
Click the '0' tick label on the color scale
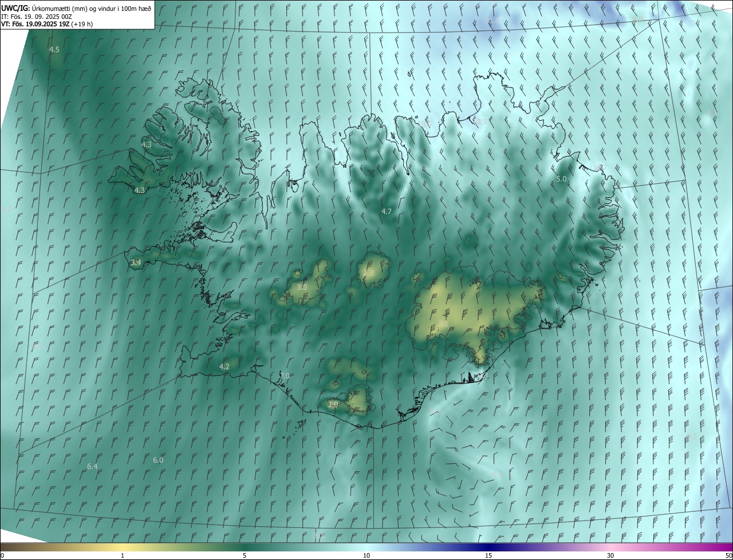(x=2, y=555)
